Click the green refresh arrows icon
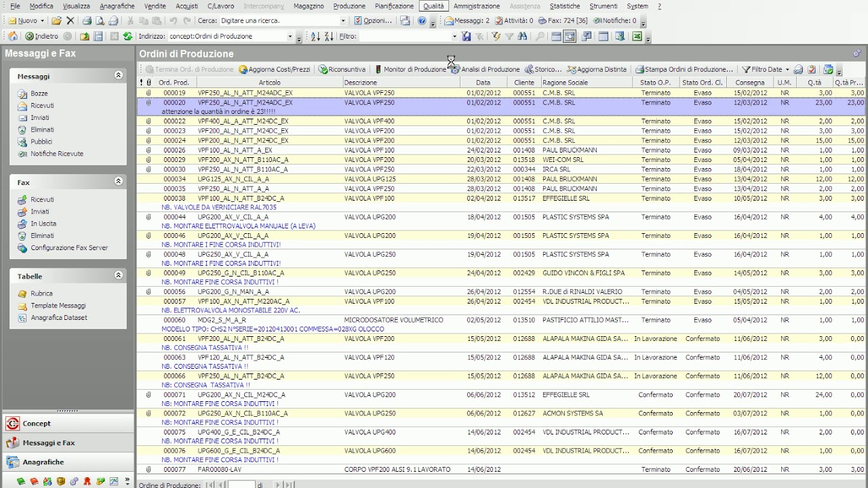The height and width of the screenshot is (488, 868). tap(127, 37)
